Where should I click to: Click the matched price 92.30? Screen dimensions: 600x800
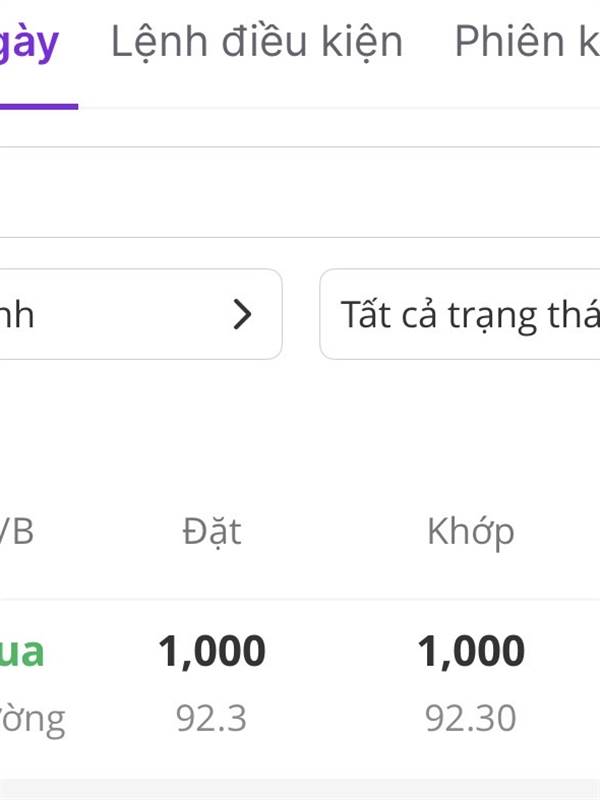point(470,718)
